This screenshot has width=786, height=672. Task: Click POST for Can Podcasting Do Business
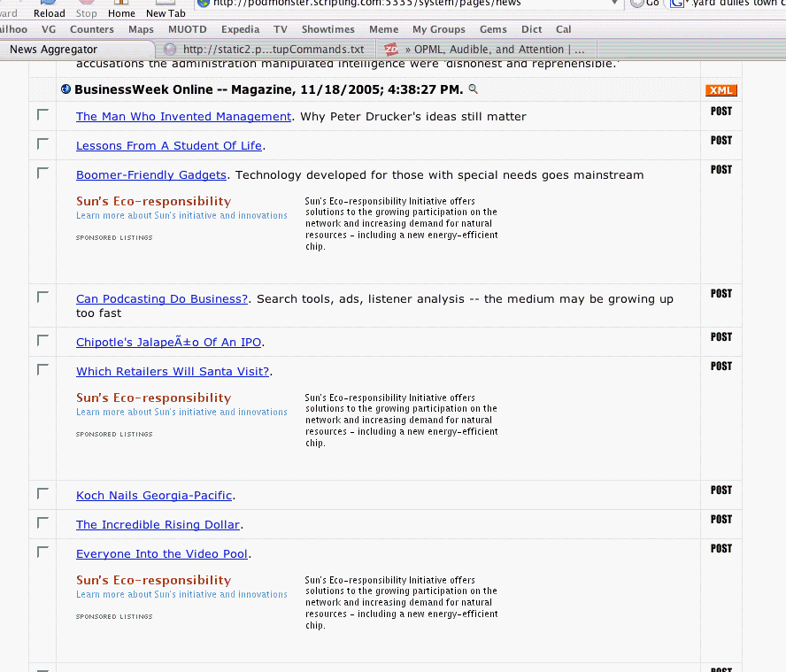pyautogui.click(x=720, y=294)
